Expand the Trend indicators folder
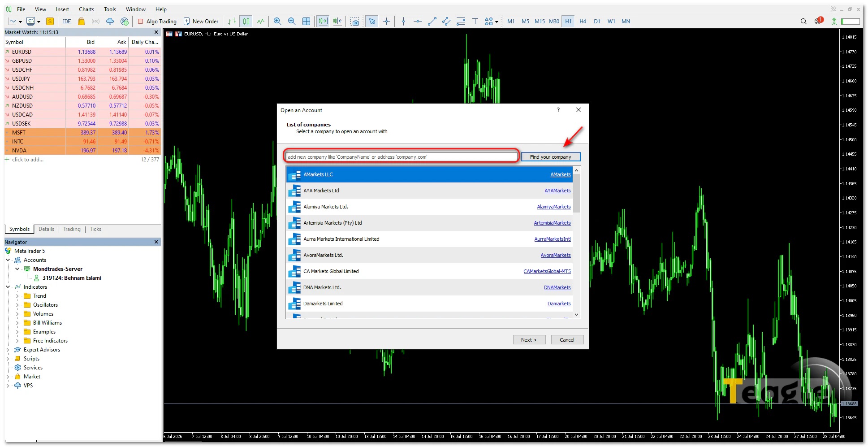The width and height of the screenshot is (868, 447). (x=17, y=296)
